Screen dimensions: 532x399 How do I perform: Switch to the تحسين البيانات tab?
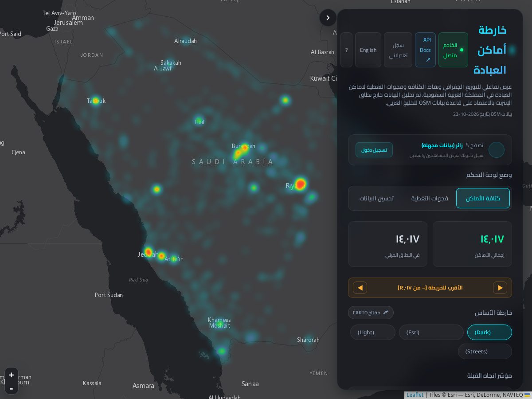pos(376,198)
